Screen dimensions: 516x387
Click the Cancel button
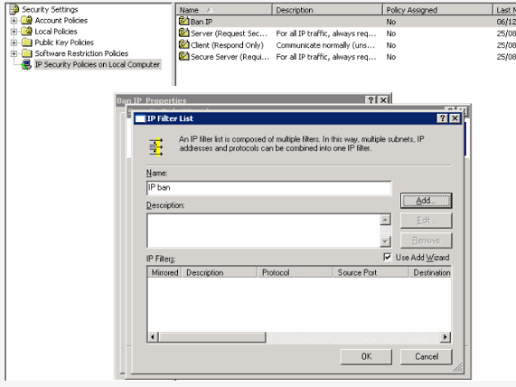[426, 357]
